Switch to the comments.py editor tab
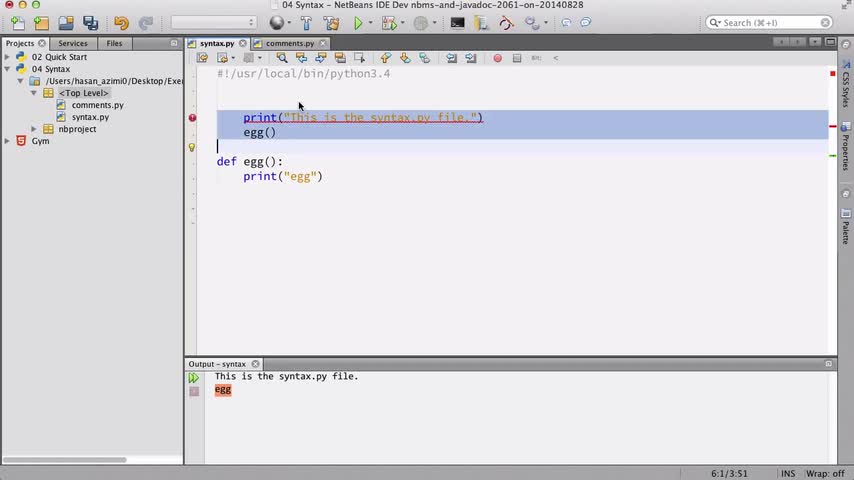Screen dimensions: 854x480 [290, 43]
